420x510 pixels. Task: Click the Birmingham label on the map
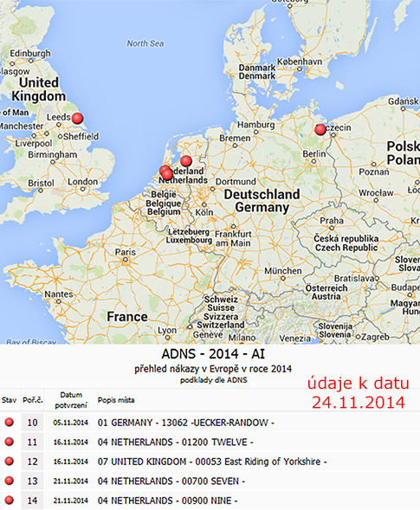click(x=52, y=155)
